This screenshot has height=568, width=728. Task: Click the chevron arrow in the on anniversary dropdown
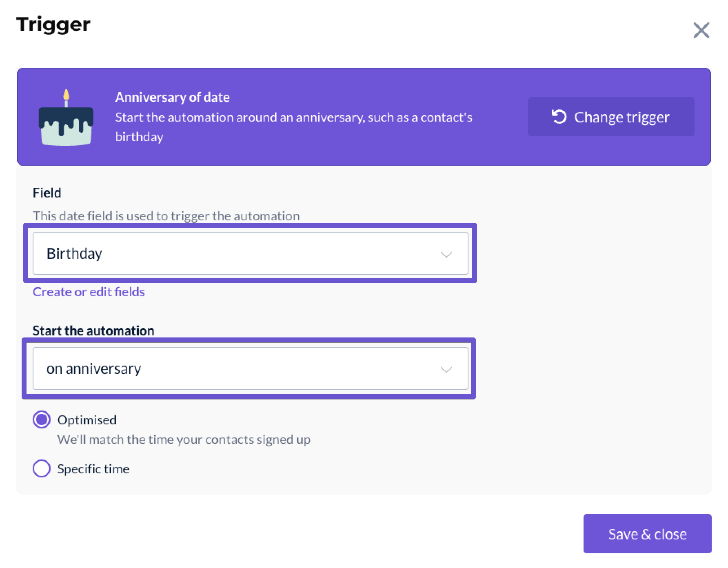[446, 370]
